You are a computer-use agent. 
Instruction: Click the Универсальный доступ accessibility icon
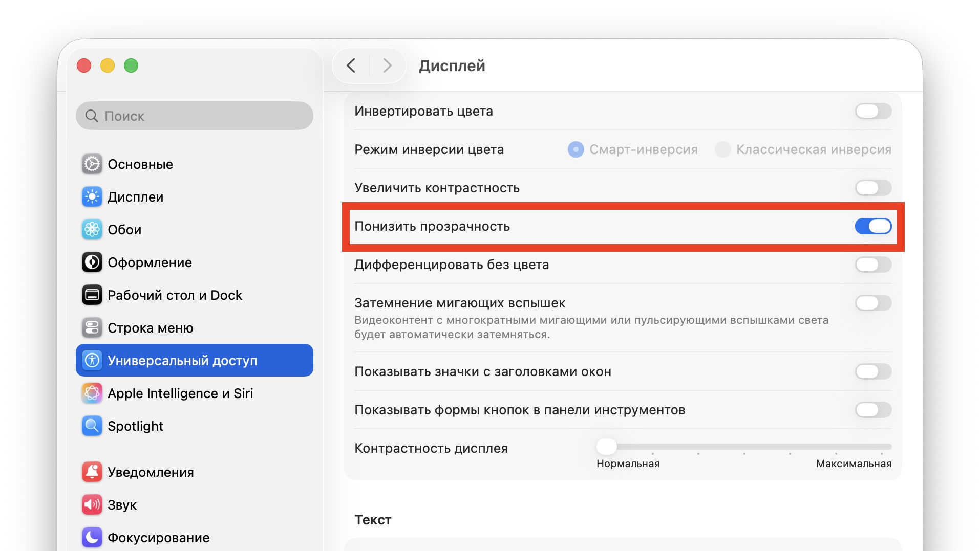[x=92, y=361]
